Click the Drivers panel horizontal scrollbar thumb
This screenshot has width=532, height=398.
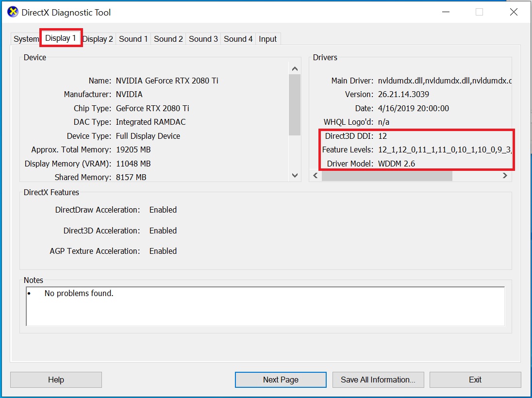pos(387,176)
